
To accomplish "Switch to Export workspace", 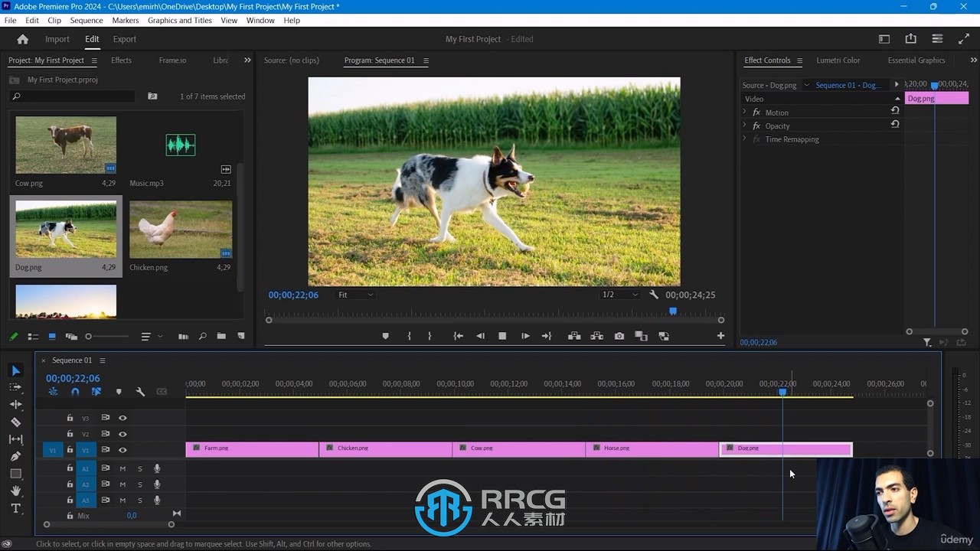I will pyautogui.click(x=125, y=39).
